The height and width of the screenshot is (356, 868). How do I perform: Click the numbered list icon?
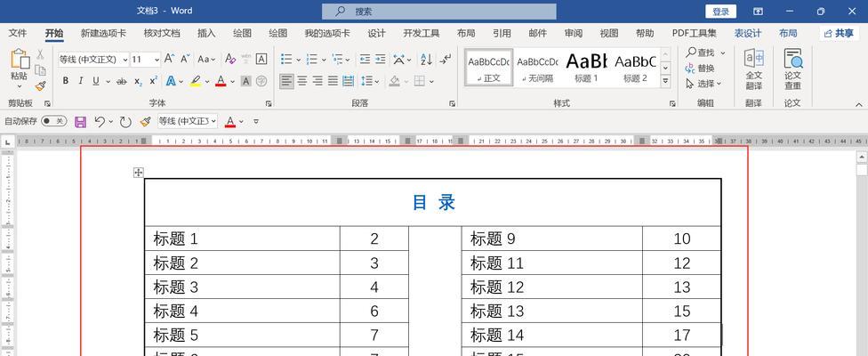(311, 59)
